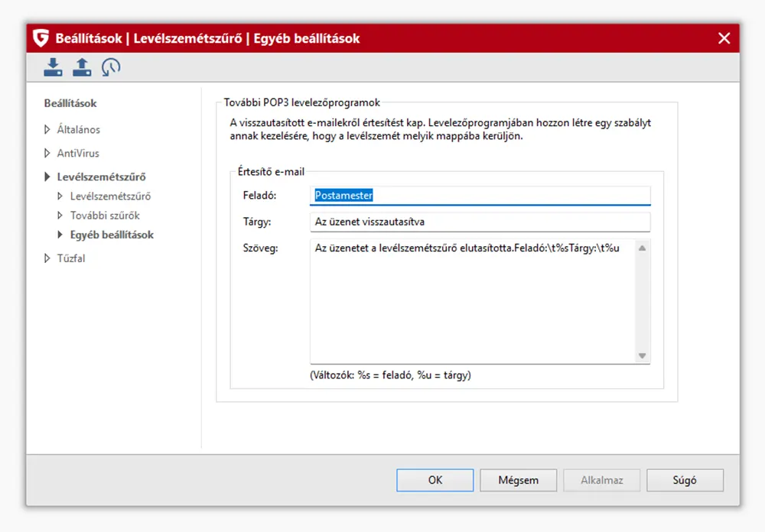Screen dimensions: 765x532
Task: Select the Levélszemétszűrő sub-item
Action: pyautogui.click(x=110, y=196)
